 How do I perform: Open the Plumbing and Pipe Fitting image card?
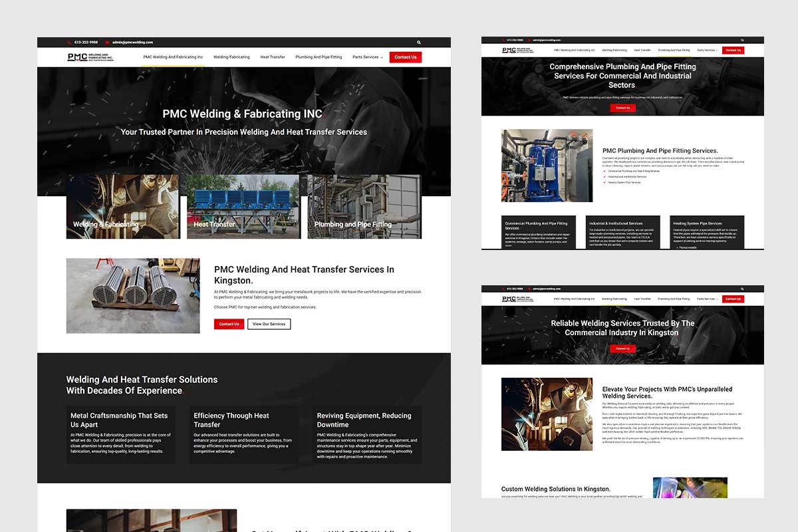(x=364, y=207)
